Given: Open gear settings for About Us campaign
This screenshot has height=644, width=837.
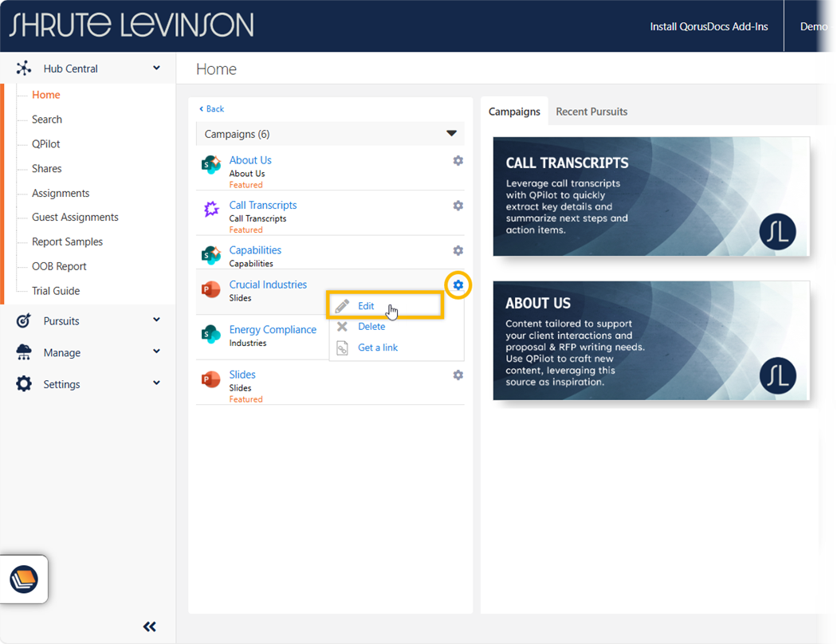Looking at the screenshot, I should pyautogui.click(x=458, y=161).
